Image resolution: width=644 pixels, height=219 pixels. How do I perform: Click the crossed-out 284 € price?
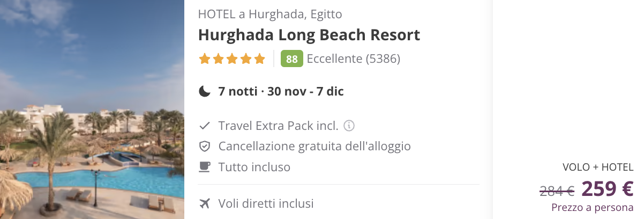(x=557, y=190)
